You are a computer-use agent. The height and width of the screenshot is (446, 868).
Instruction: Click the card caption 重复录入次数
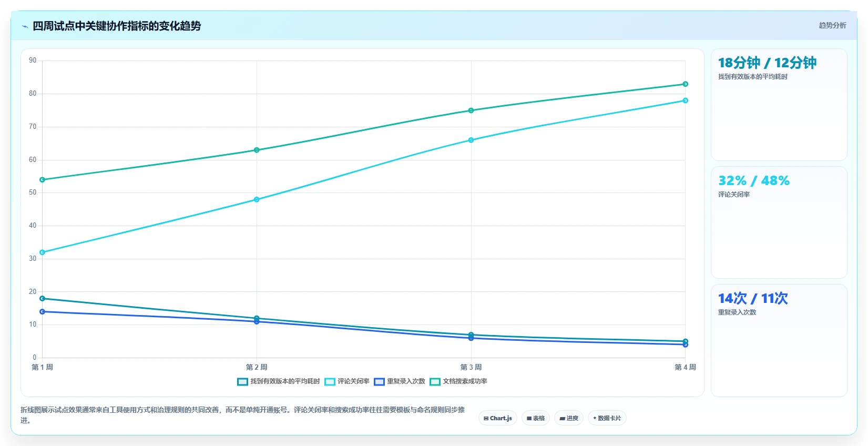click(x=737, y=312)
